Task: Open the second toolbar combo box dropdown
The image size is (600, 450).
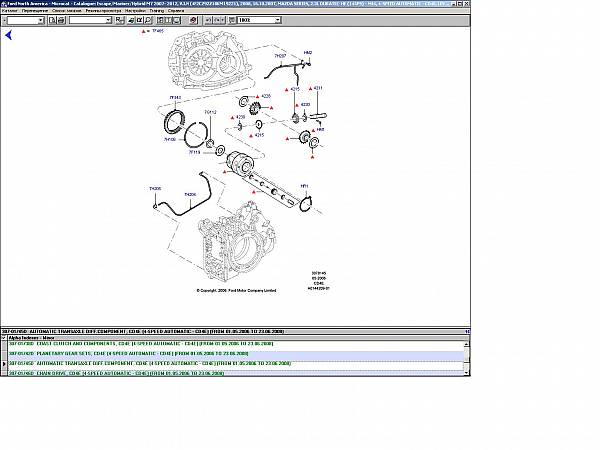Action: coord(108,20)
